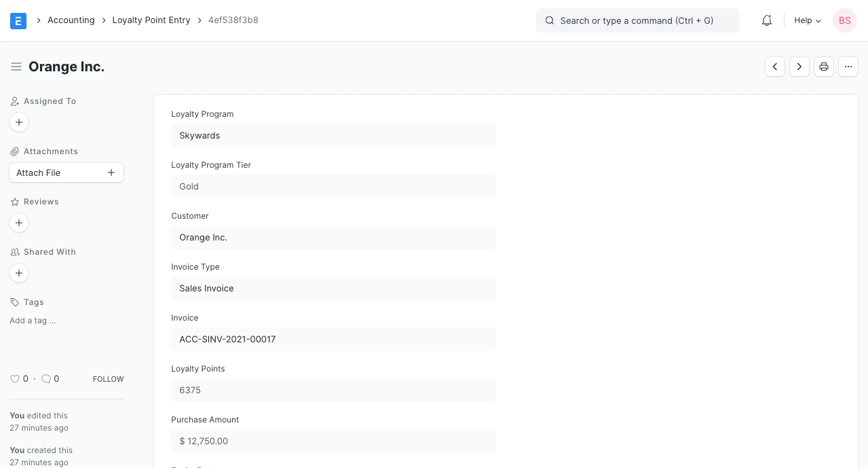Viewport: 868px width, 468px height.
Task: Print this Loyalty Point Entry
Action: (x=824, y=67)
